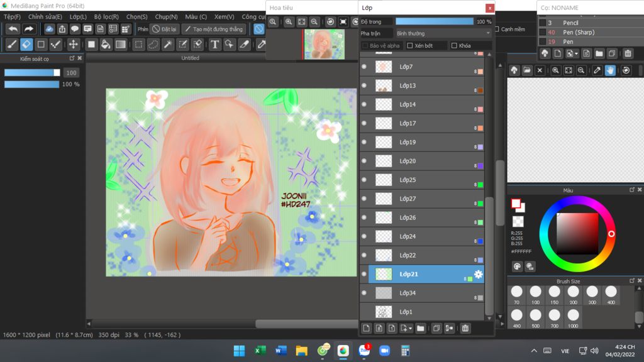
Task: Open the Chọn(S) menu
Action: click(136, 17)
